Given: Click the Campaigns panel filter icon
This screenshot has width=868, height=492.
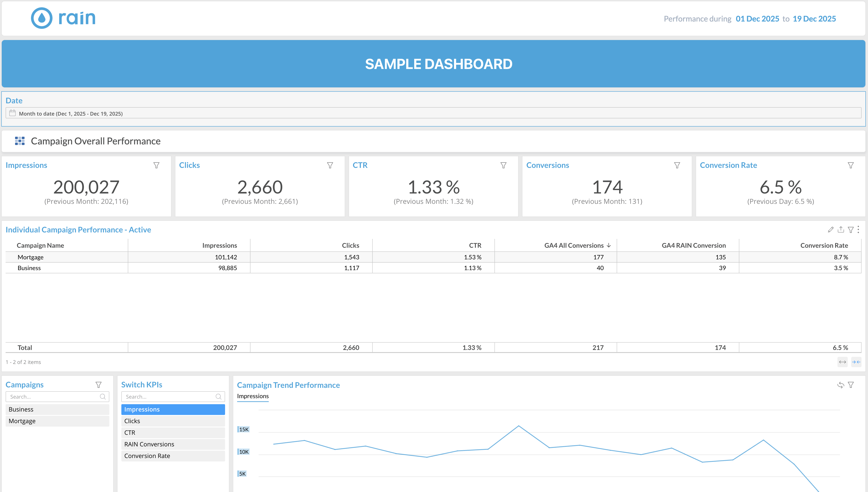Looking at the screenshot, I should (98, 385).
